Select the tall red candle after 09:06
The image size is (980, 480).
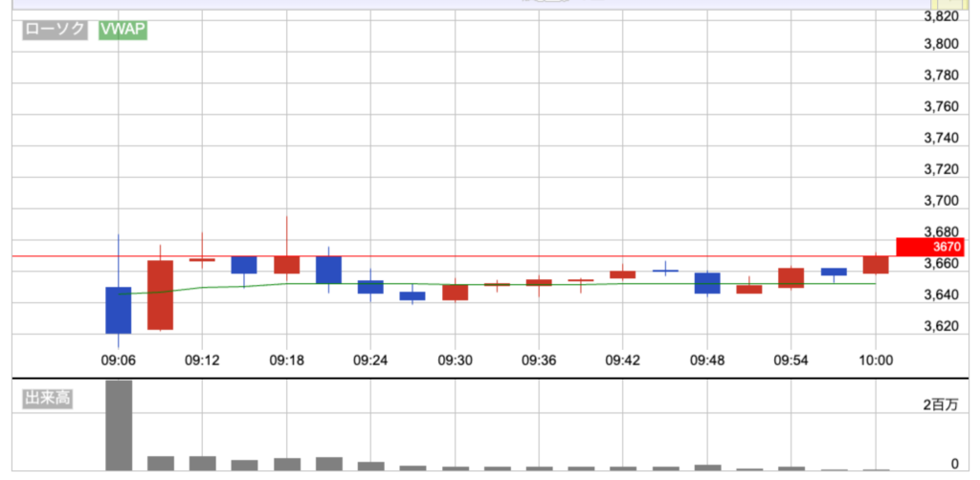coord(160,295)
